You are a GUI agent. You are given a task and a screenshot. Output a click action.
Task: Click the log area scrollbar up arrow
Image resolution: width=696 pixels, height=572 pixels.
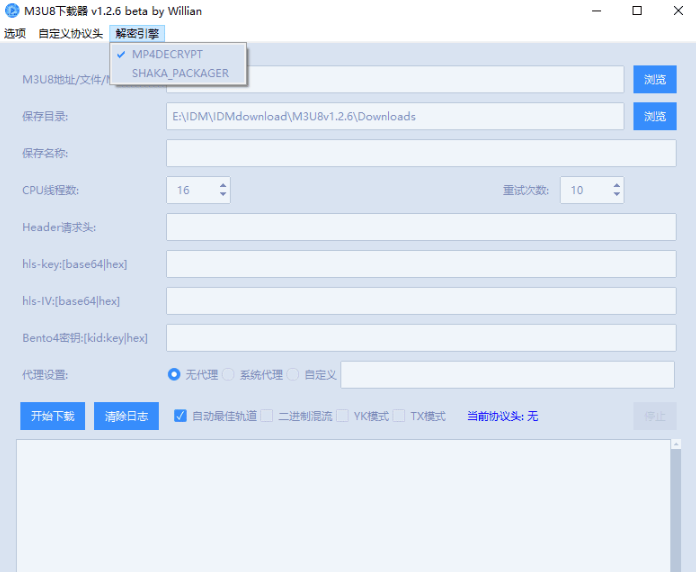pos(676,444)
